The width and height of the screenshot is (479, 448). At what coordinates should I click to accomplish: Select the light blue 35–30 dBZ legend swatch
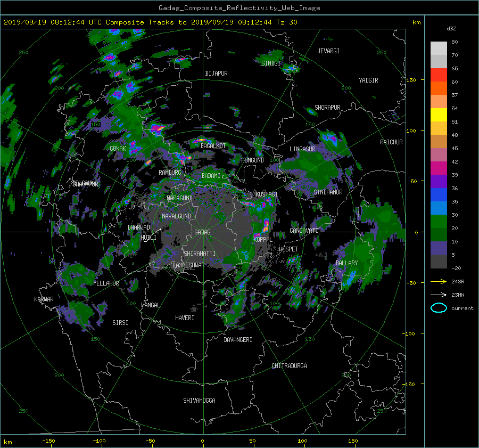tap(439, 208)
